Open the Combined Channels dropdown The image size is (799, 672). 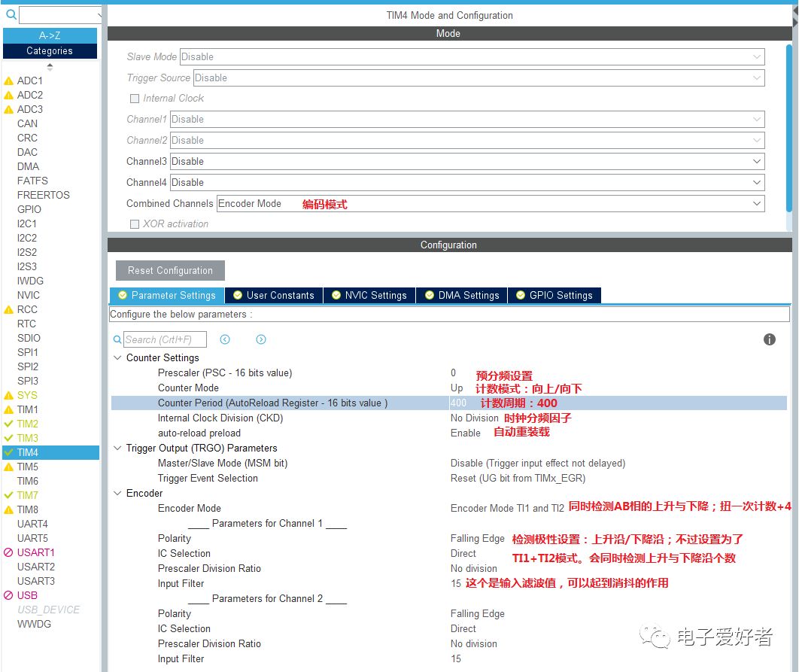coord(491,203)
